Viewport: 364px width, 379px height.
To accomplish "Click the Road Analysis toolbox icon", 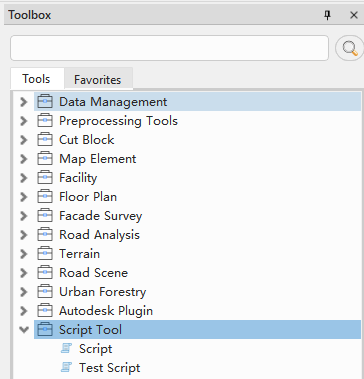I will [45, 235].
